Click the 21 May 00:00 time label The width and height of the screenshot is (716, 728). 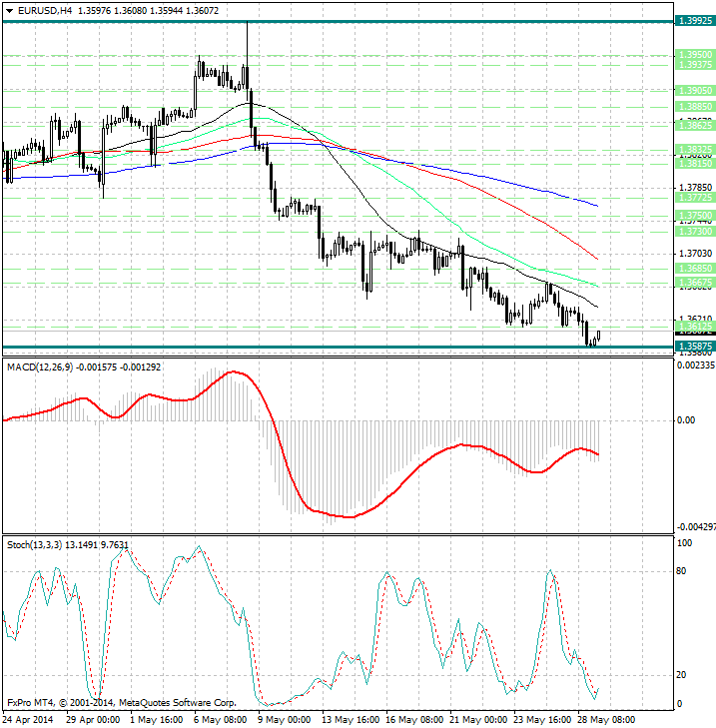pyautogui.click(x=478, y=720)
